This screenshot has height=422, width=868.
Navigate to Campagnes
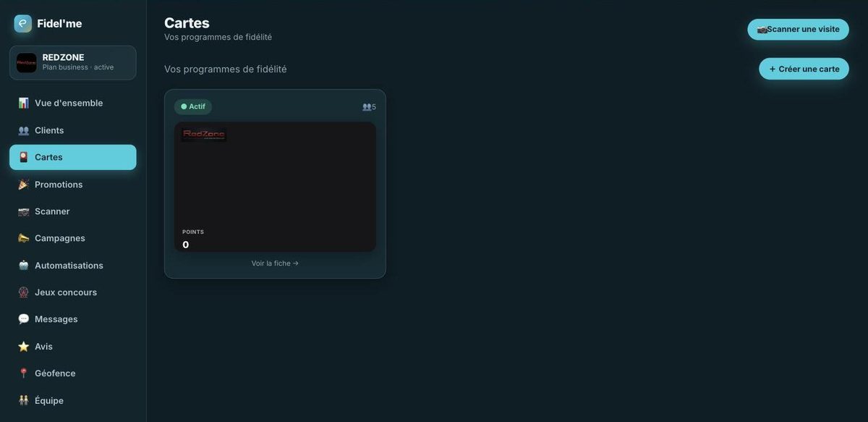click(x=73, y=238)
